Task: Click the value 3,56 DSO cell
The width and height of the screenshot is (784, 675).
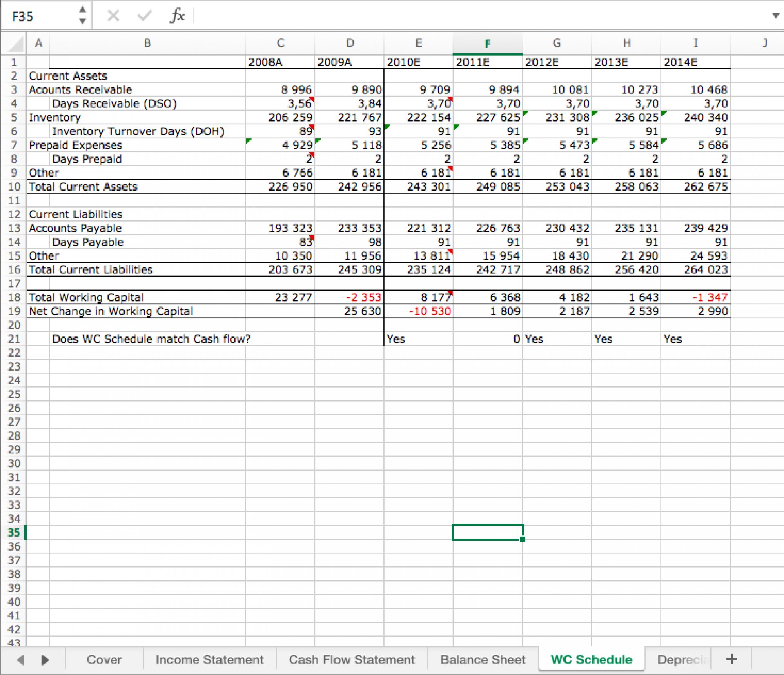Action: pyautogui.click(x=280, y=104)
